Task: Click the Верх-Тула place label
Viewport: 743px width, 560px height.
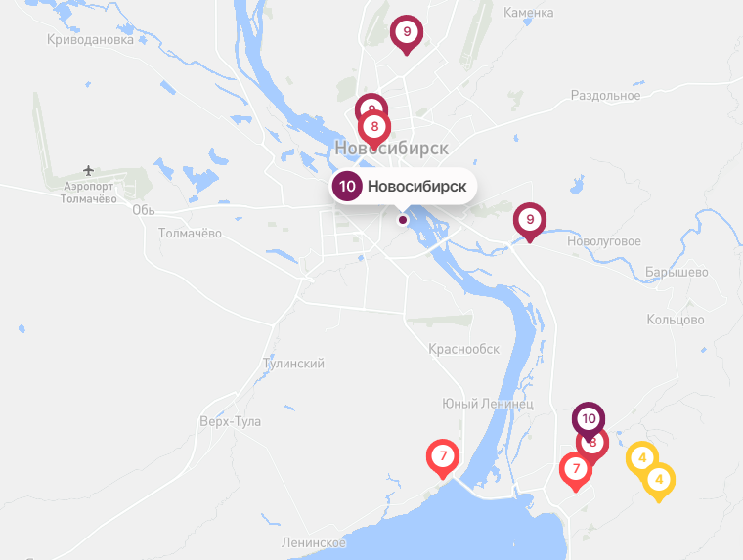Action: [x=231, y=421]
